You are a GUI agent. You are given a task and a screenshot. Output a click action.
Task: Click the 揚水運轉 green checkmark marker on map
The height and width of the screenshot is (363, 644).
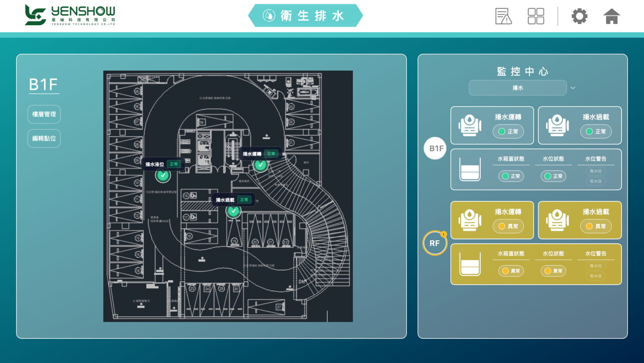(x=260, y=165)
